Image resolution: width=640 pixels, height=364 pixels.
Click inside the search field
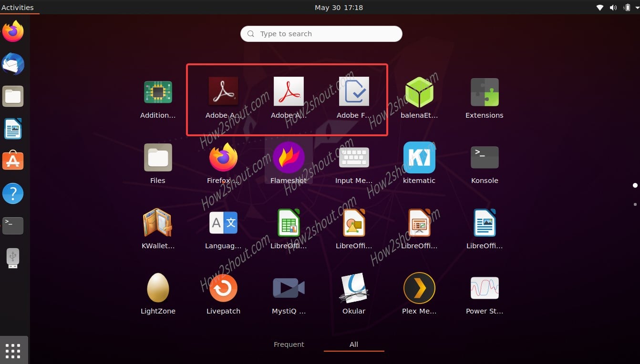tap(320, 33)
